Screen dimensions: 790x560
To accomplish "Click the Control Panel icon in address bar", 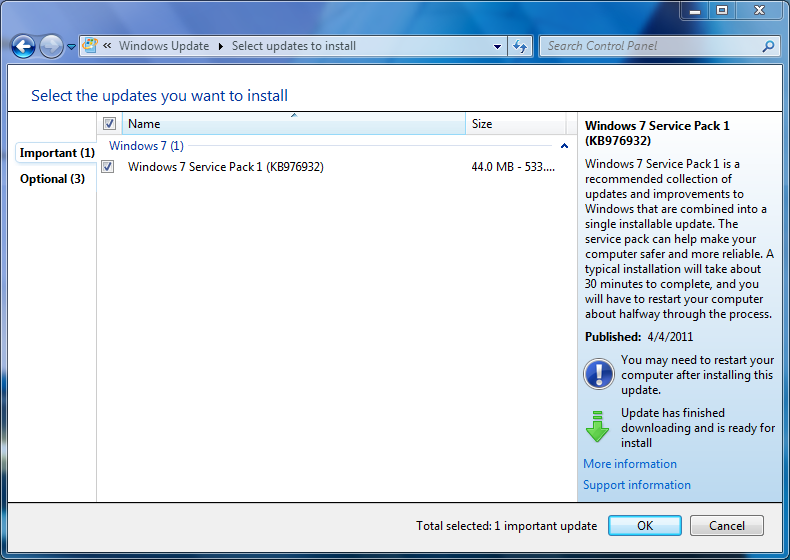I will coord(90,46).
